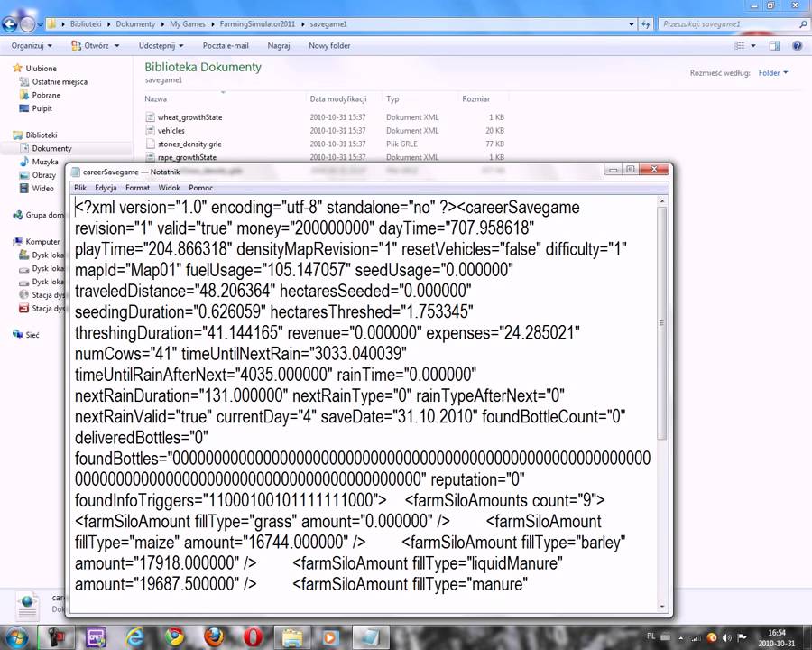Open the Folder arrangement dropdown
The image size is (812, 650).
(x=773, y=73)
